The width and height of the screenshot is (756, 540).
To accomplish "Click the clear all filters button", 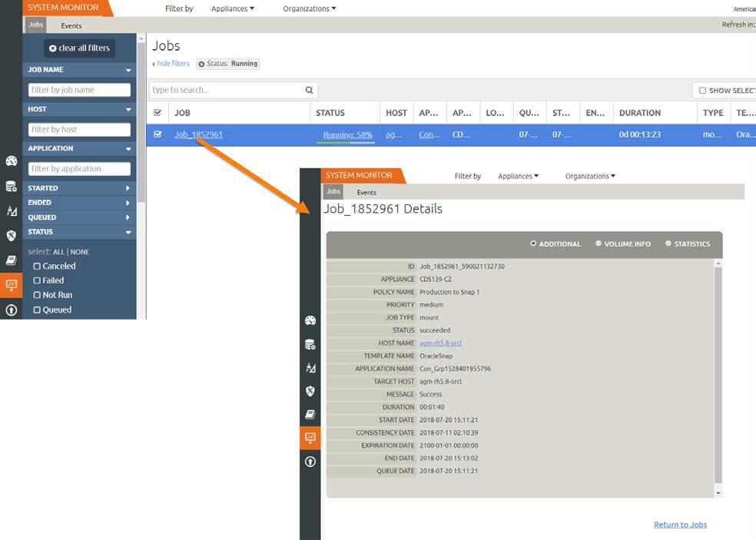I will (x=80, y=48).
